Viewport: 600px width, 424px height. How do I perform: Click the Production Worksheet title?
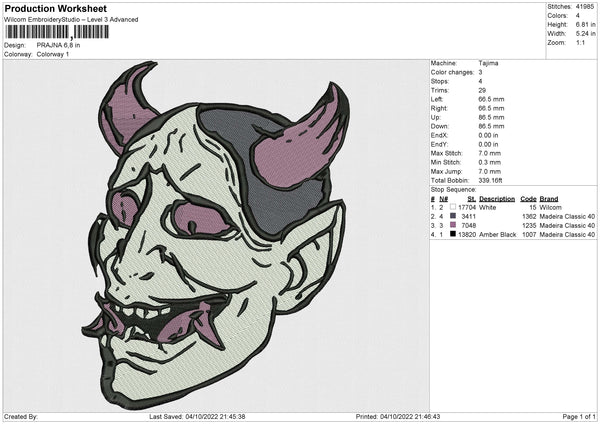(48, 7)
